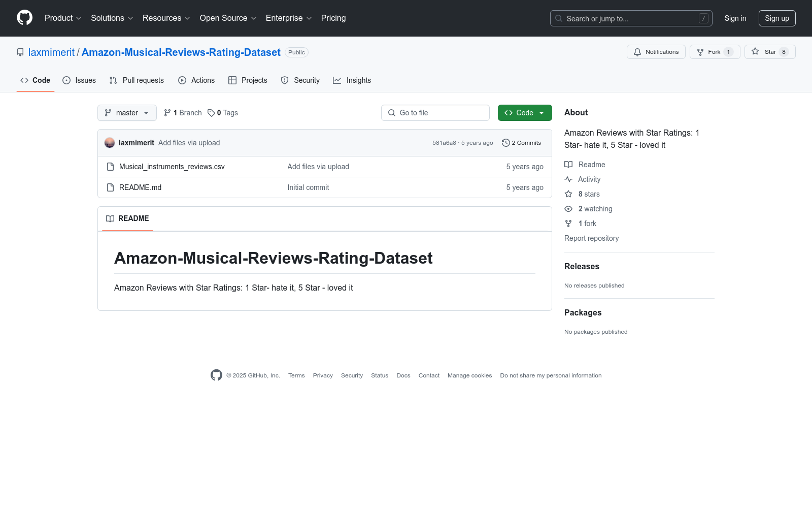
Task: Open latest commit message Add files via upload
Action: click(x=189, y=143)
